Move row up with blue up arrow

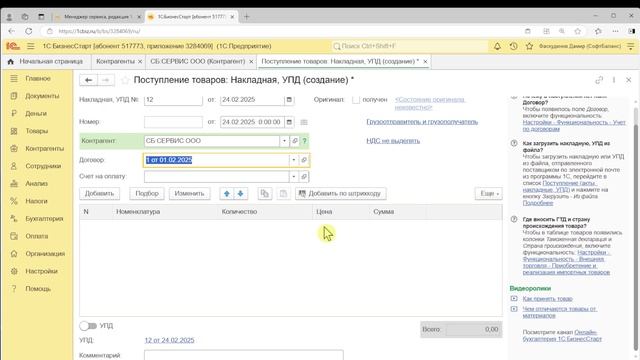point(227,193)
